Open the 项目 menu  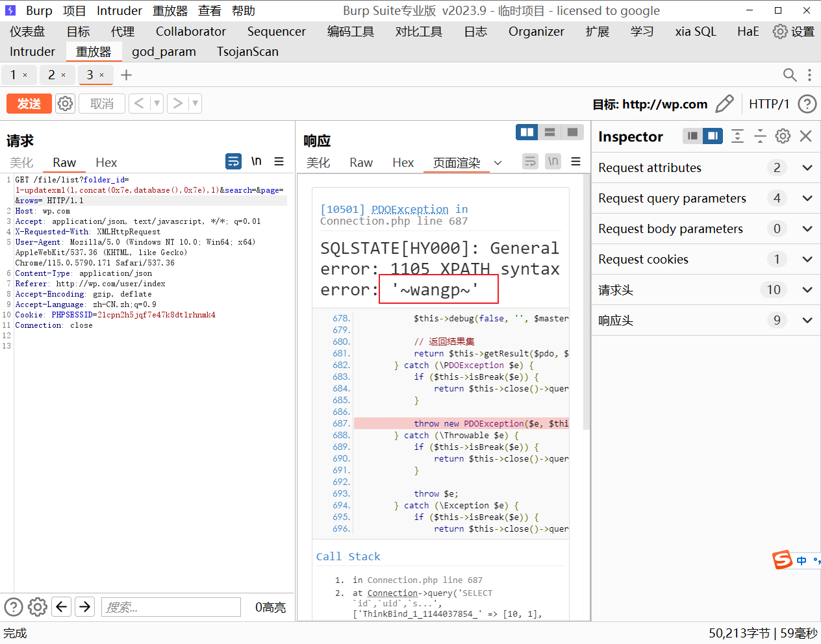point(75,10)
